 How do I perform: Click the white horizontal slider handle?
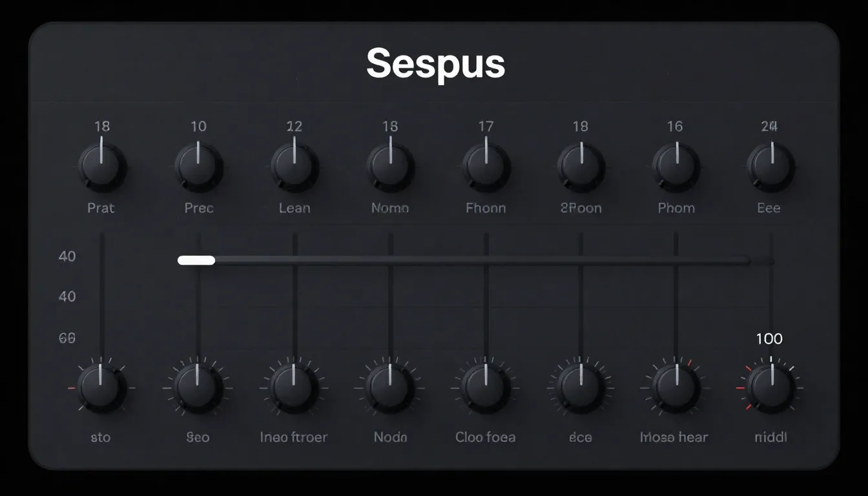tap(196, 260)
